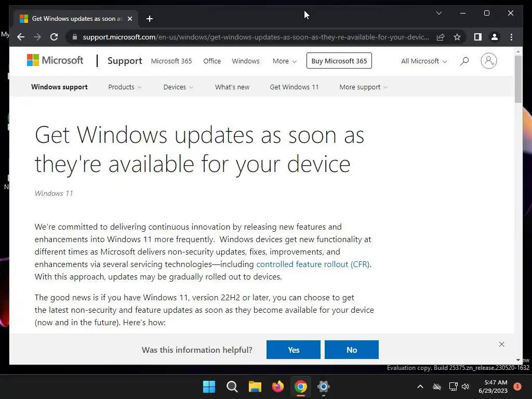
Task: Open the tab search dropdown arrow
Action: [x=438, y=13]
